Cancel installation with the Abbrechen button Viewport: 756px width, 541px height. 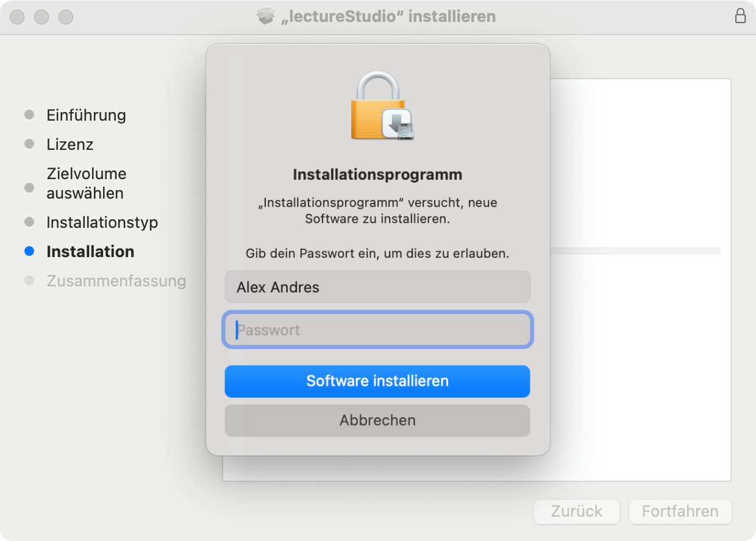pos(377,420)
